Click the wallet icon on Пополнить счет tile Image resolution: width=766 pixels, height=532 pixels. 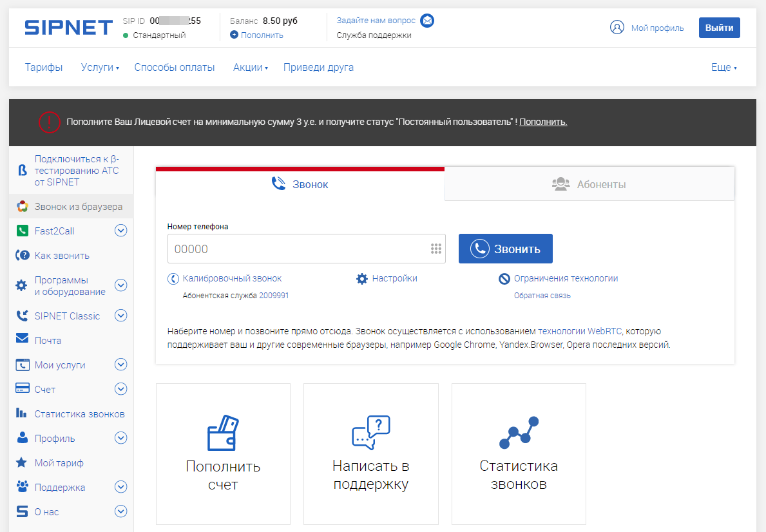coord(223,432)
